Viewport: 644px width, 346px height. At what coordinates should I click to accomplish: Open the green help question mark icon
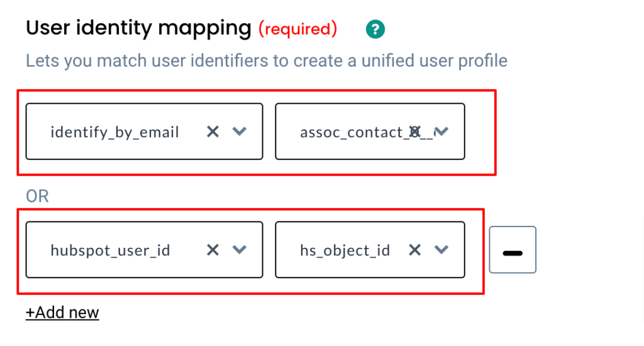[x=375, y=29]
